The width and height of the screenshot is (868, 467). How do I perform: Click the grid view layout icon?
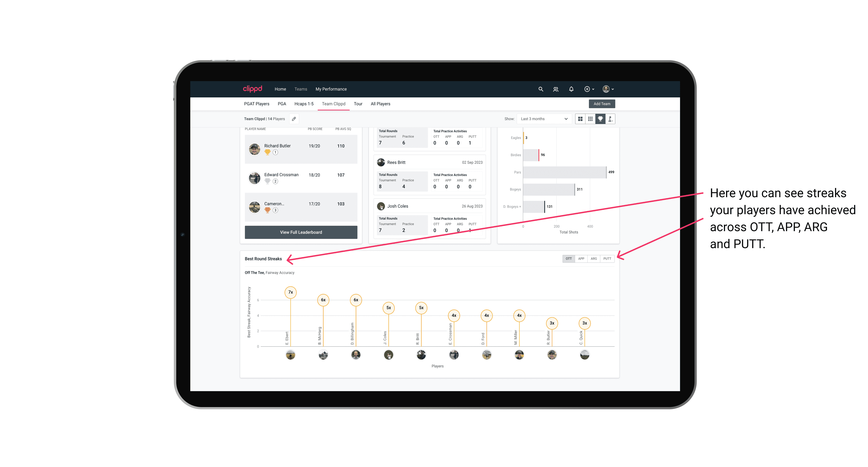click(580, 119)
